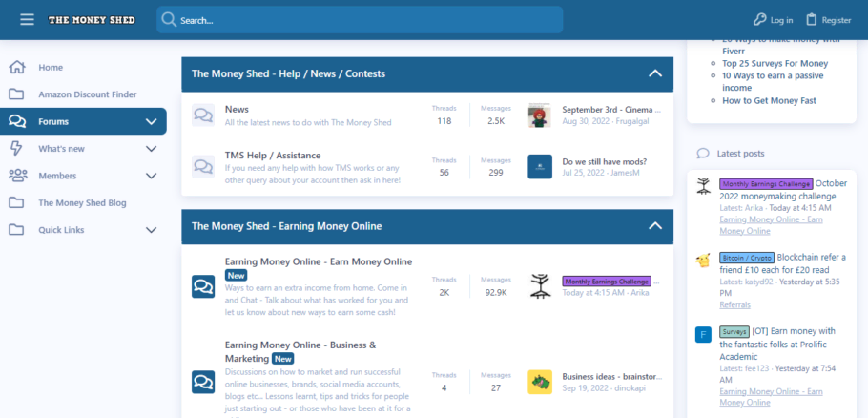Click the Quick Links folder icon
The image size is (868, 418).
(16, 229)
